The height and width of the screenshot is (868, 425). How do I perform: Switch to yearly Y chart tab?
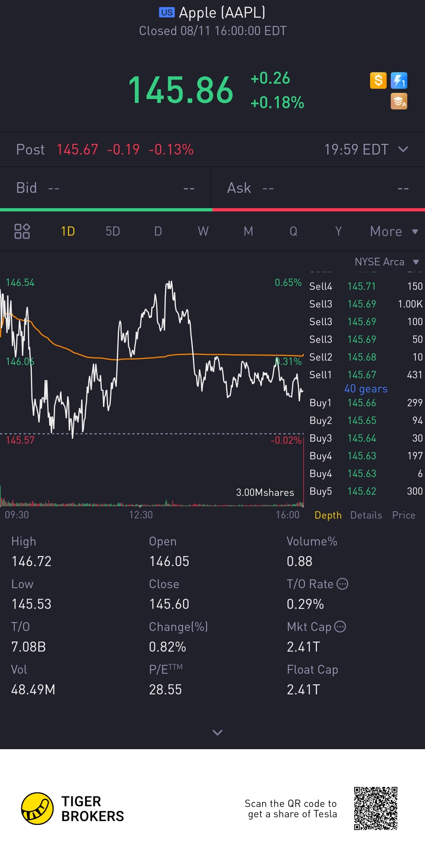339,231
